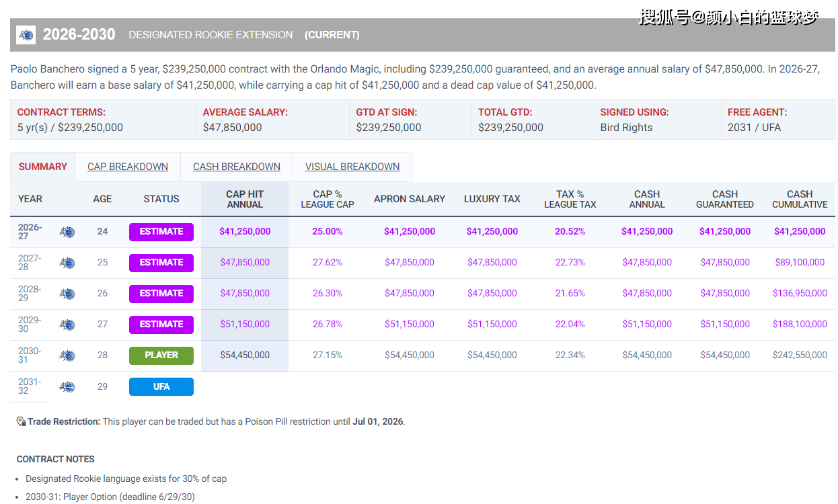Click the $89,100,000 cumulative cash value
Image resolution: width=838 pixels, height=504 pixels.
[800, 263]
